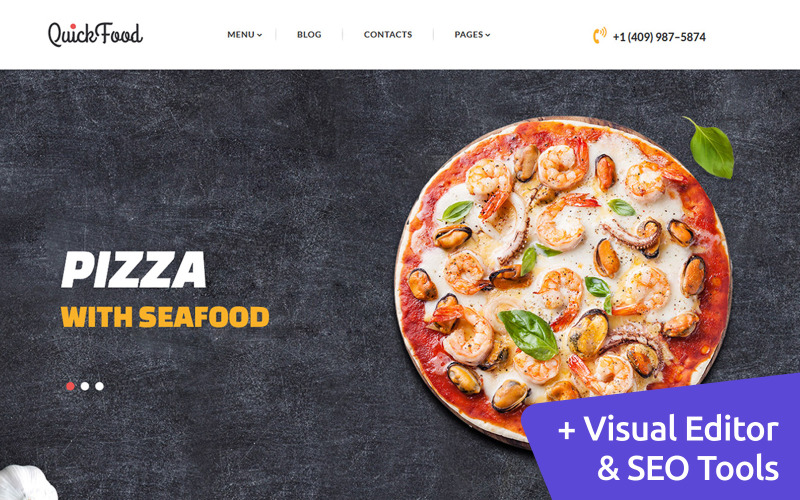The width and height of the screenshot is (800, 500).
Task: Go to the CONTACTS page
Action: point(388,35)
